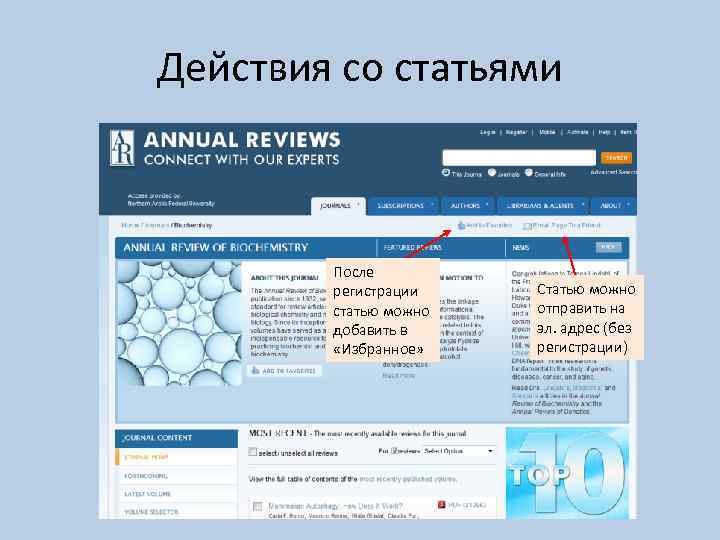Screen dimensions: 720x540
Task: Click the blue bubbles journal cover image
Action: 179,323
